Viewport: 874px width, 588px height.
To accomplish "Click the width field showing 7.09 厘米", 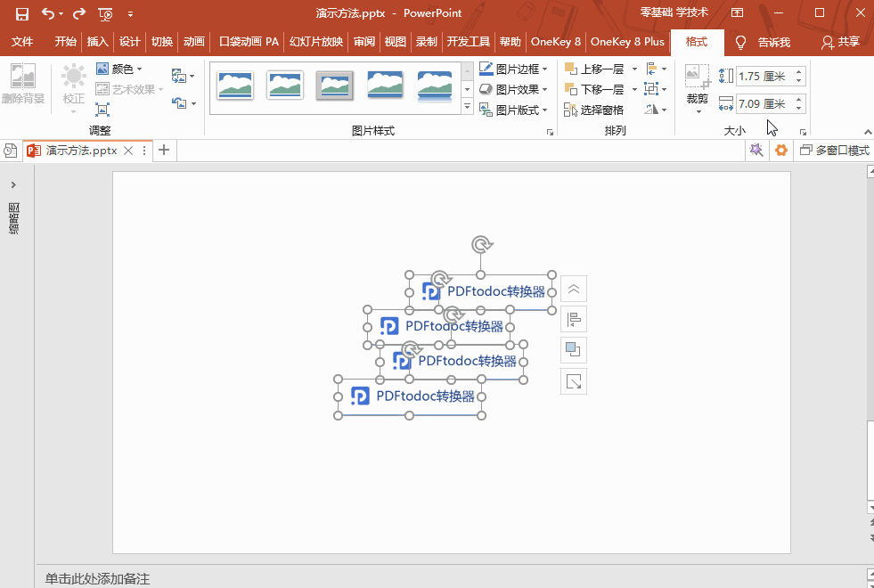I will point(764,103).
